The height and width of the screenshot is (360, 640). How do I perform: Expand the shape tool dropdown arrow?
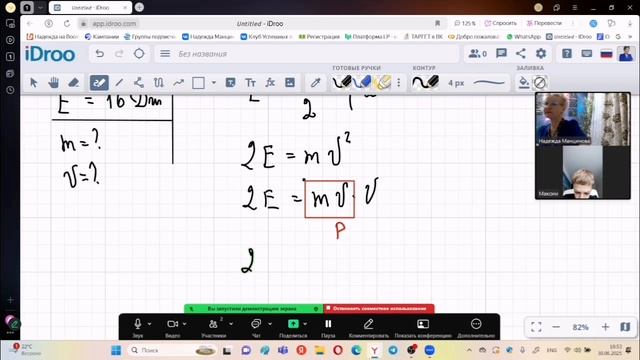(213, 83)
